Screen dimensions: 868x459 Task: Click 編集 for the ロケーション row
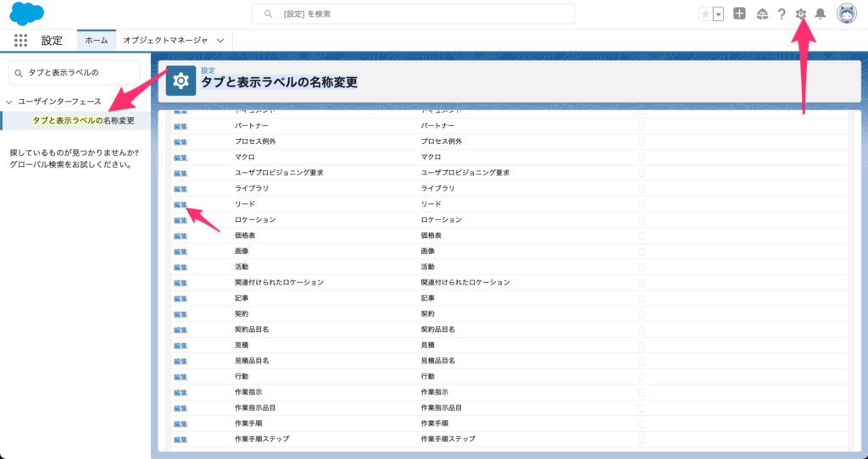click(181, 220)
